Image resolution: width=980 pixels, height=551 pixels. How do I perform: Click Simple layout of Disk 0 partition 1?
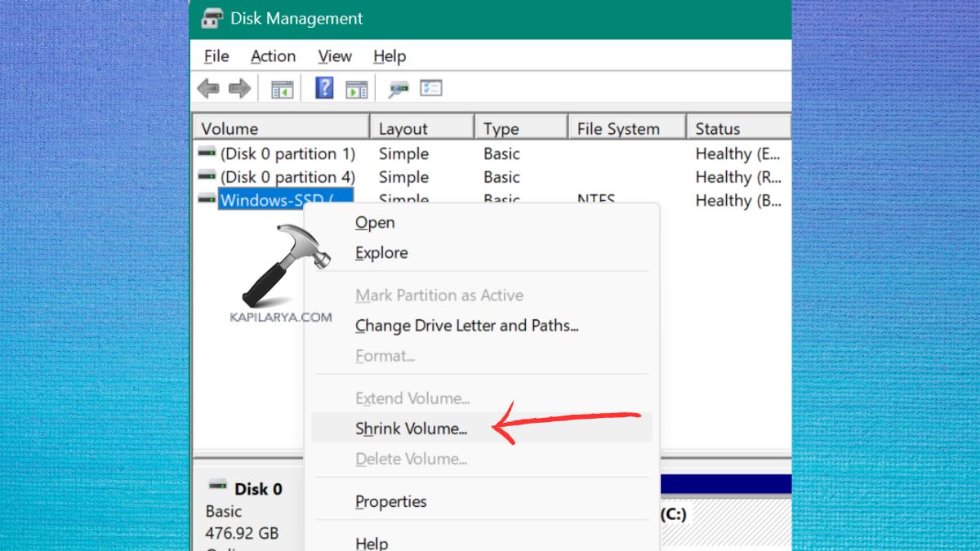pyautogui.click(x=403, y=153)
